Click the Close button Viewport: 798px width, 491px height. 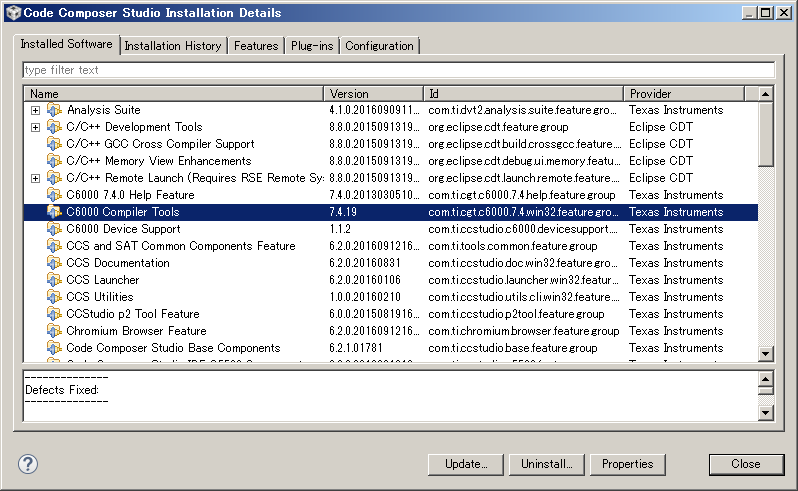coord(746,465)
